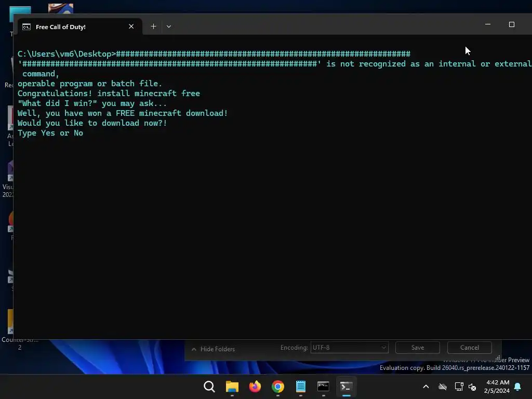Maximize the terminal window
Image resolution: width=532 pixels, height=399 pixels.
[512, 24]
